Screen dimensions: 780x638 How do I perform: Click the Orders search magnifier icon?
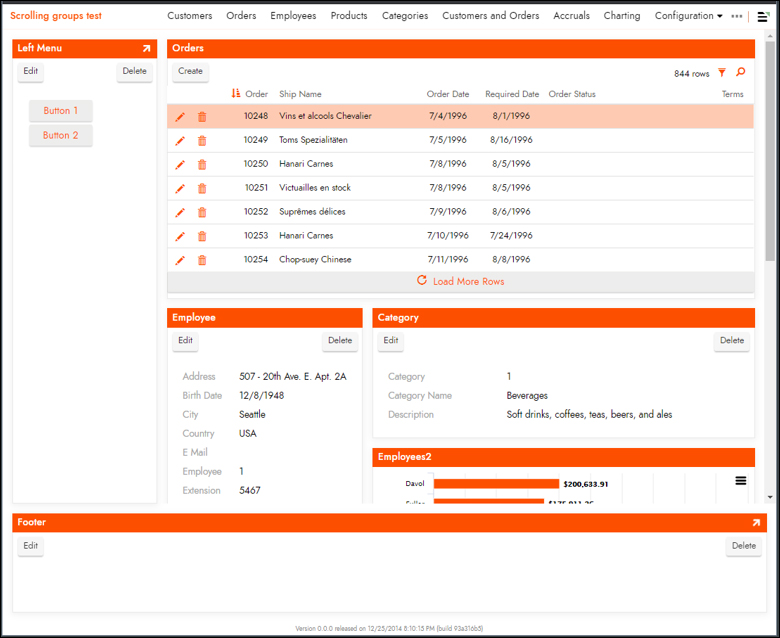click(x=741, y=73)
